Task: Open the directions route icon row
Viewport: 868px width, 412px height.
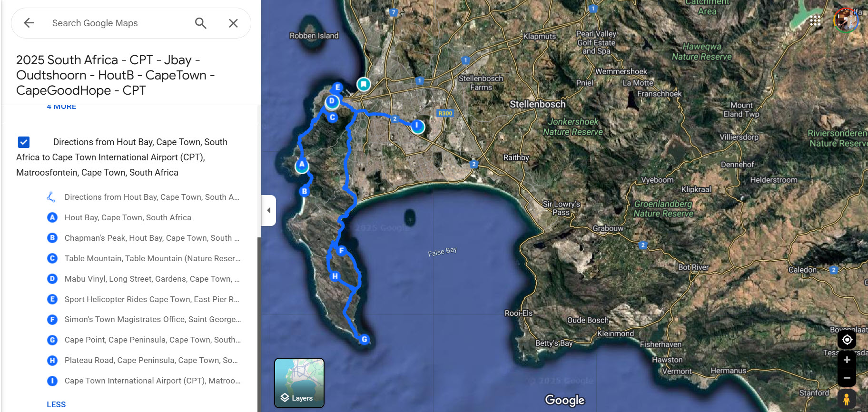Action: pyautogui.click(x=143, y=197)
